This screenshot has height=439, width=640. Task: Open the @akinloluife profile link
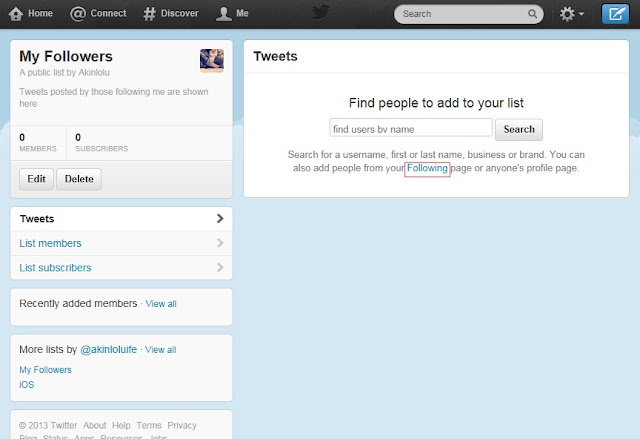point(109,350)
